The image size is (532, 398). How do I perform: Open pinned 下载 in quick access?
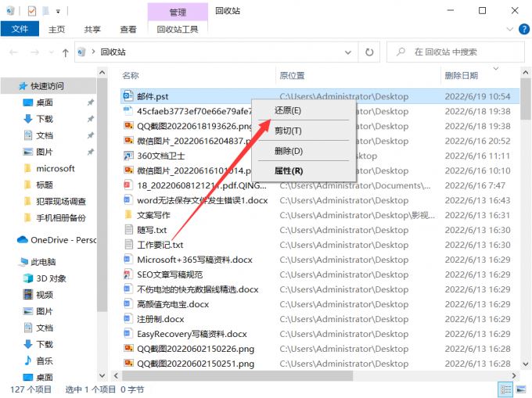coord(38,119)
